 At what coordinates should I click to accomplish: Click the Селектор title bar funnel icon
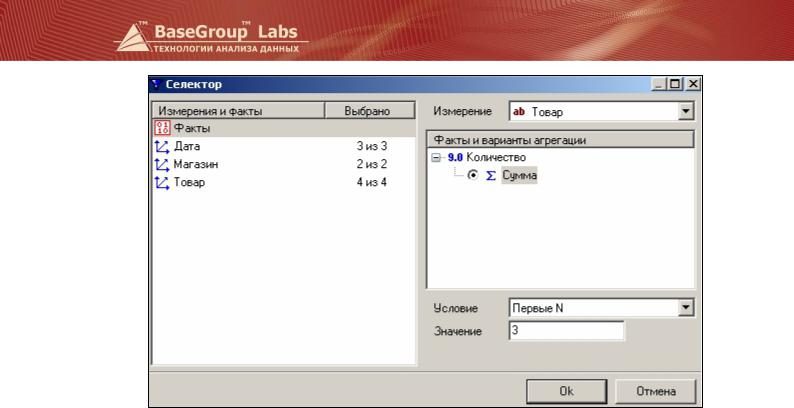pyautogui.click(x=156, y=84)
